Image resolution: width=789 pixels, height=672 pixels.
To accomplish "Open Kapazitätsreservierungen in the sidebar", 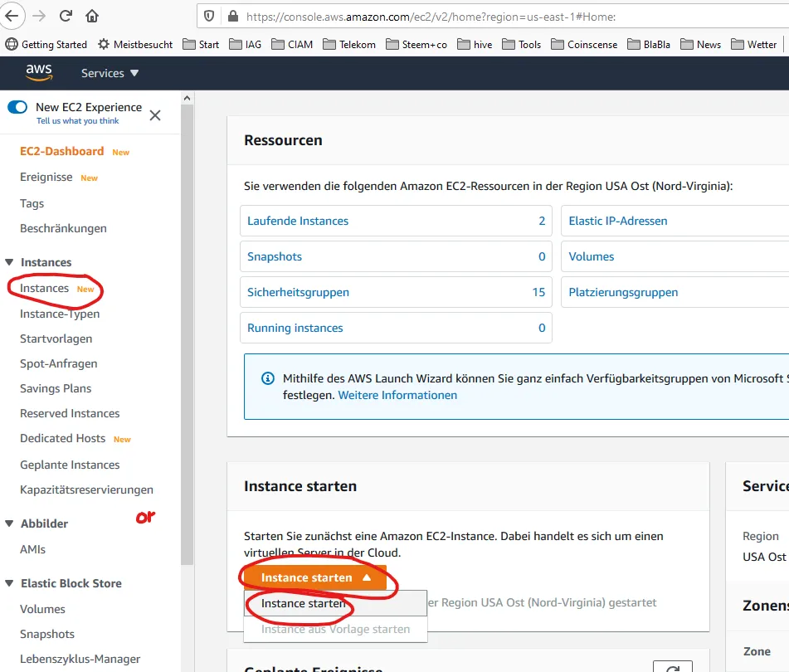I will pos(86,489).
